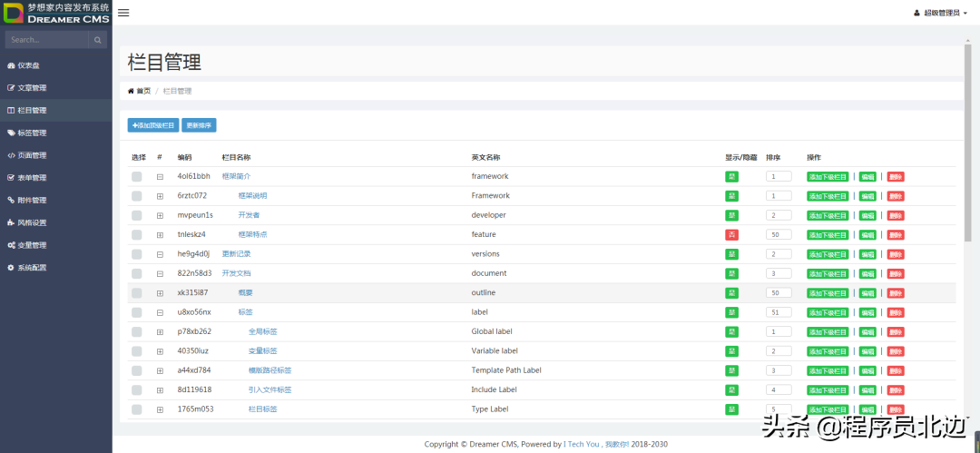Focus the sidebar Search field
Viewport: 980px width, 453px height.
47,40
